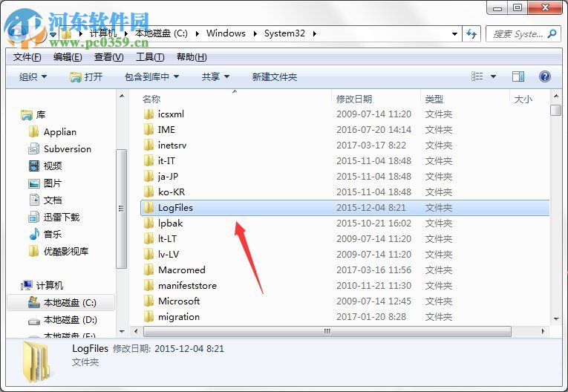Select the icsxml folder icon
The height and width of the screenshot is (392, 568).
pyautogui.click(x=148, y=114)
